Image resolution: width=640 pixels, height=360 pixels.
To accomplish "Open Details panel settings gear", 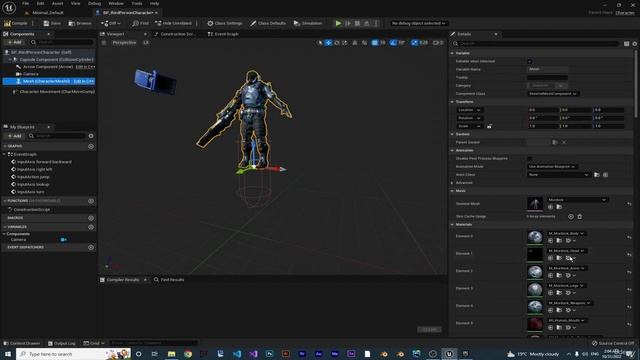I will tap(634, 44).
